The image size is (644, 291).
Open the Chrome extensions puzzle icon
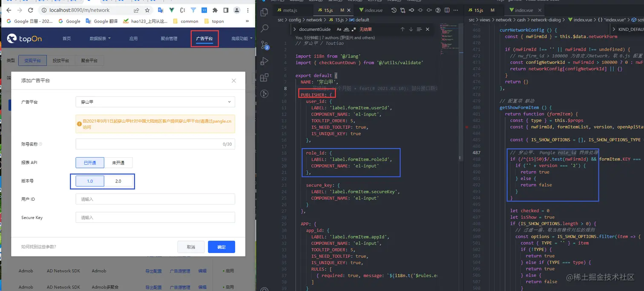coord(215,10)
